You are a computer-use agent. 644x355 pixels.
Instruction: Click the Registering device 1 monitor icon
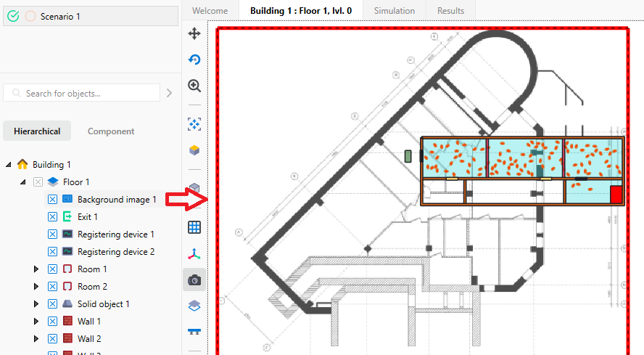[x=67, y=234]
